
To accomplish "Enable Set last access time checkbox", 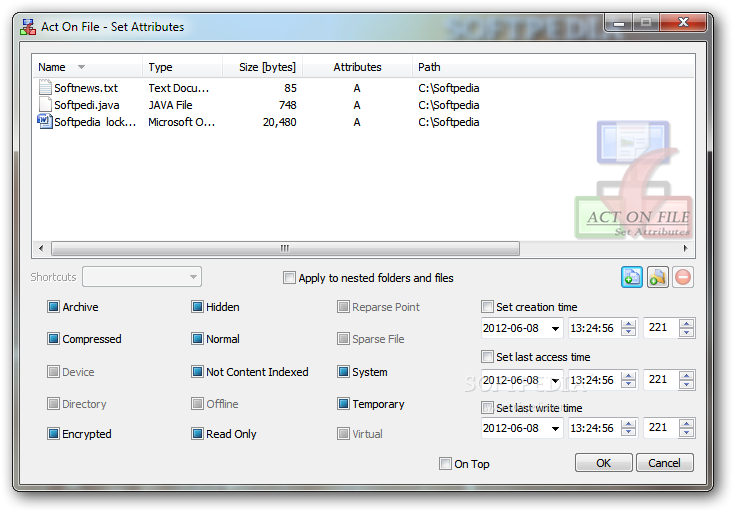I will (487, 357).
